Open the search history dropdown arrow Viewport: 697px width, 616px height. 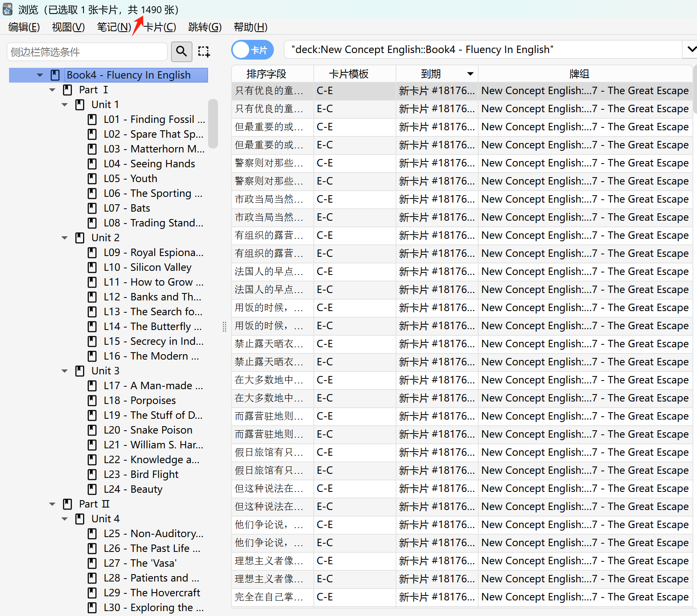point(692,49)
